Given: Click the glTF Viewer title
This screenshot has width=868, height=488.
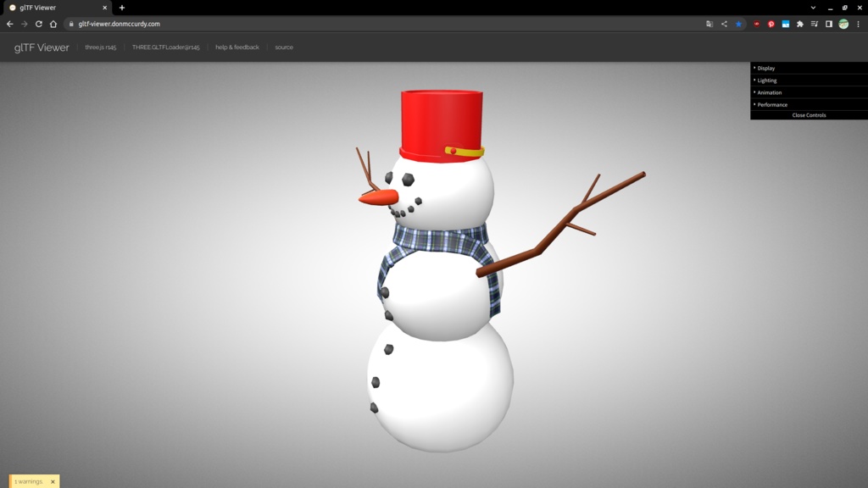Looking at the screenshot, I should point(42,47).
